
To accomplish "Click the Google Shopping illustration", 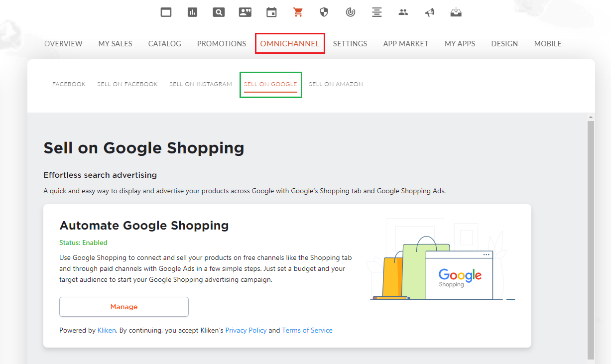I will click(x=442, y=259).
